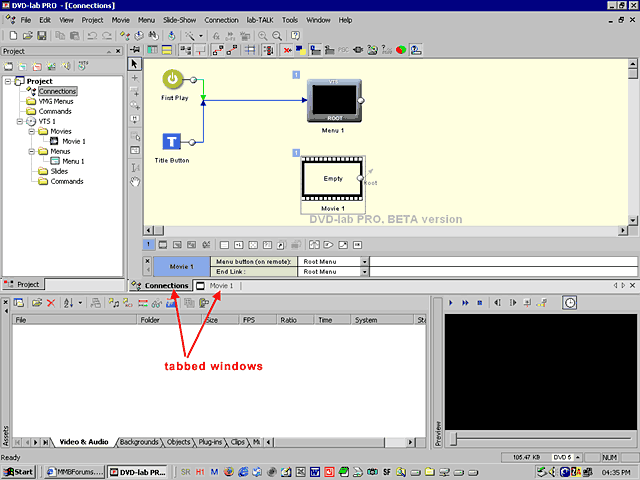
Task: Open the Slide-Show menu
Action: [180, 20]
